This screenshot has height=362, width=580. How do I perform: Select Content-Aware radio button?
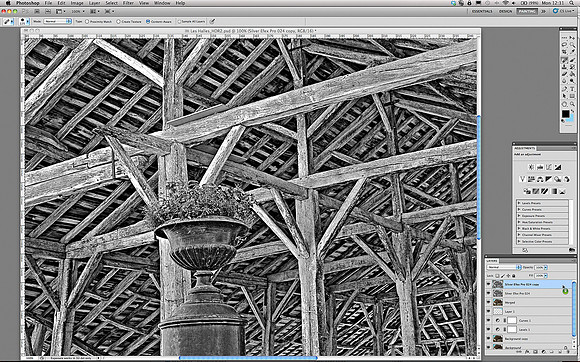(148, 22)
